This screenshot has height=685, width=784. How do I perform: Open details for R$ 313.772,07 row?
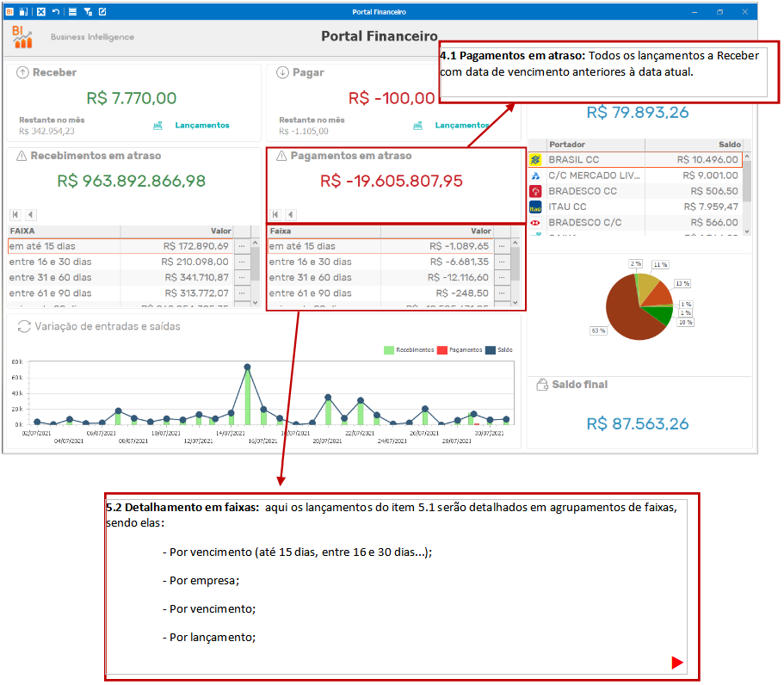(242, 293)
